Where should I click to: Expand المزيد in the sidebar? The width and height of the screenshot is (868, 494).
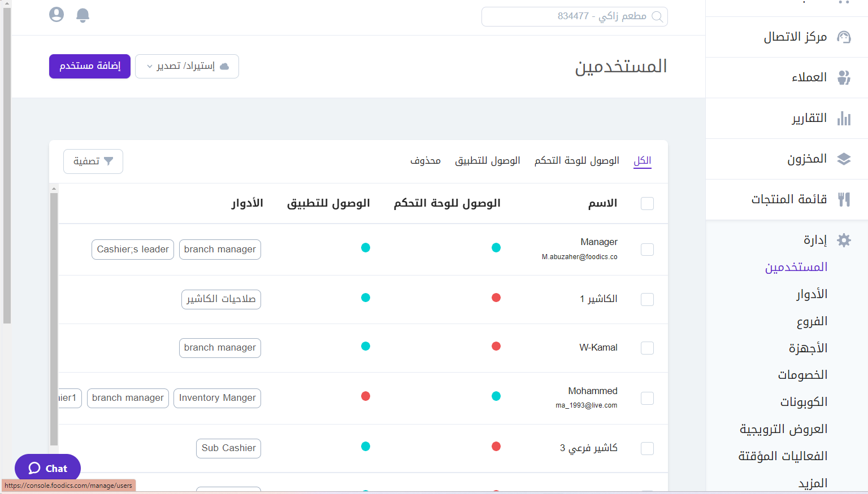coord(812,483)
